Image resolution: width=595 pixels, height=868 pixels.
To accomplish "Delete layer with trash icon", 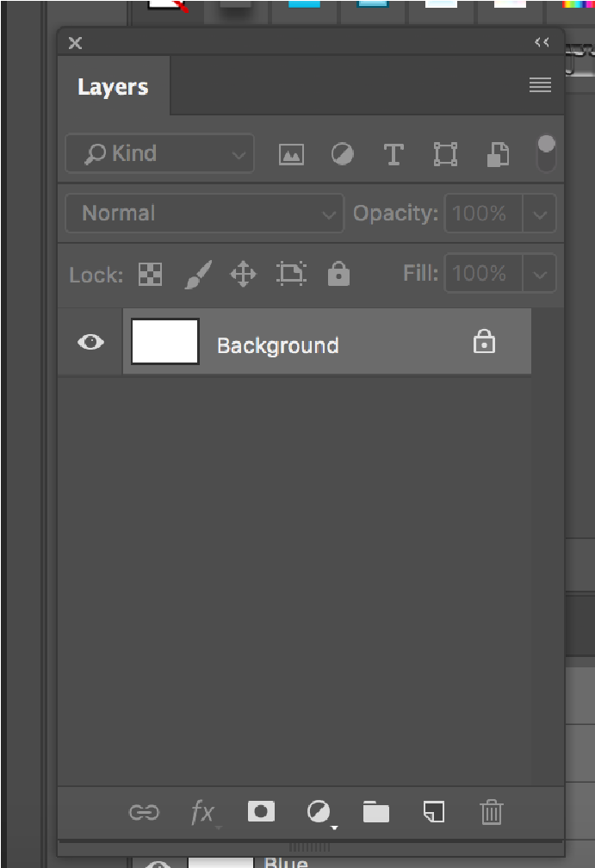I will click(x=492, y=812).
